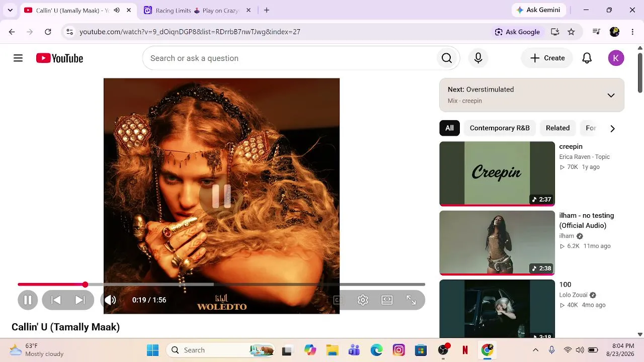Skip to the next video in the mix
The width and height of the screenshot is (644, 362).
80,300
